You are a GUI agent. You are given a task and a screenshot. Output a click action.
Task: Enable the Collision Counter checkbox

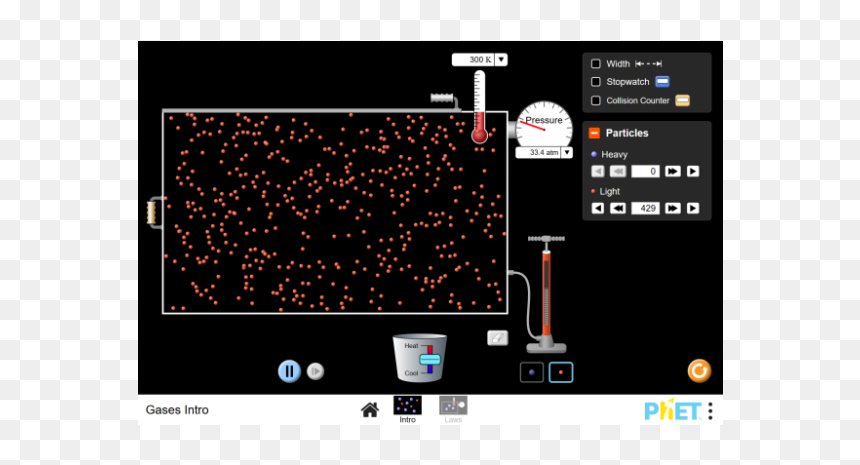tap(596, 100)
